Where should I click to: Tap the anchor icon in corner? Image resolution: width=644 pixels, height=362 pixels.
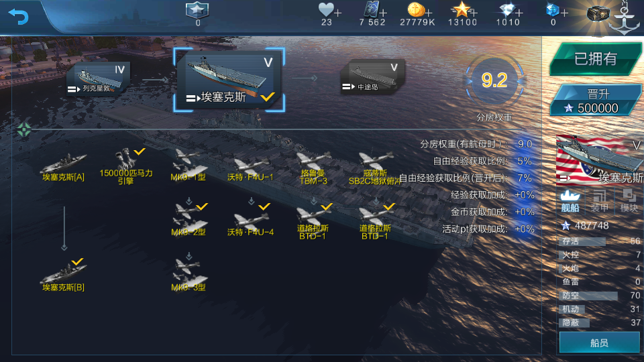click(x=625, y=19)
